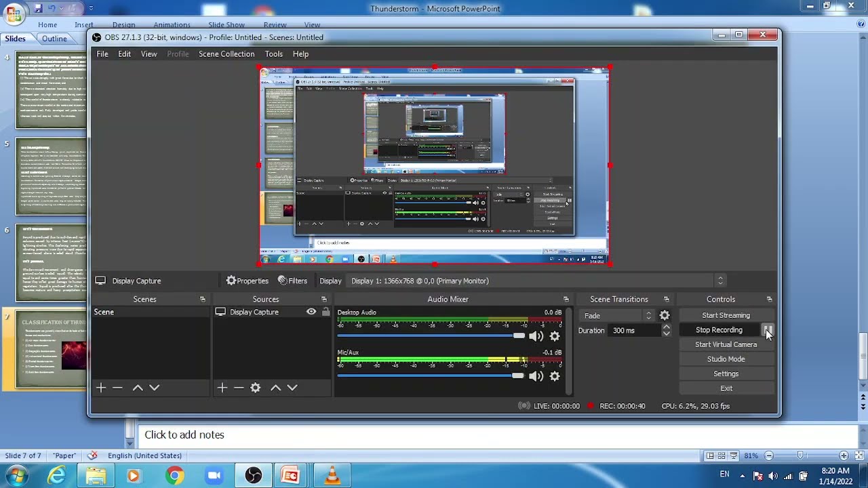Open Internet Explorer from taskbar

click(56, 476)
